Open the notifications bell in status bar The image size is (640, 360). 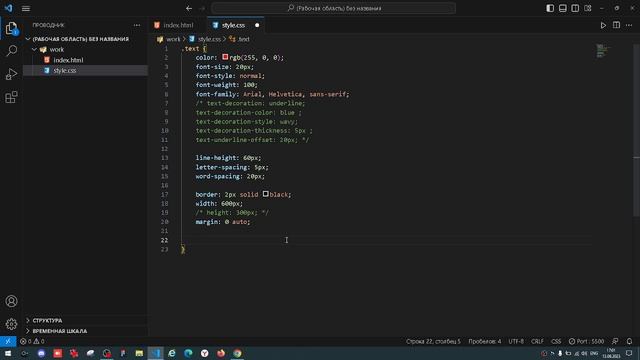click(x=629, y=341)
